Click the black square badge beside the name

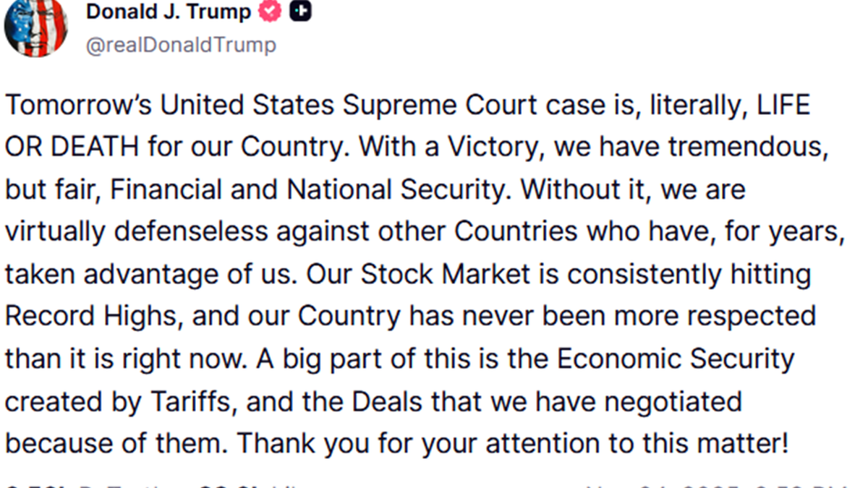pyautogui.click(x=300, y=12)
